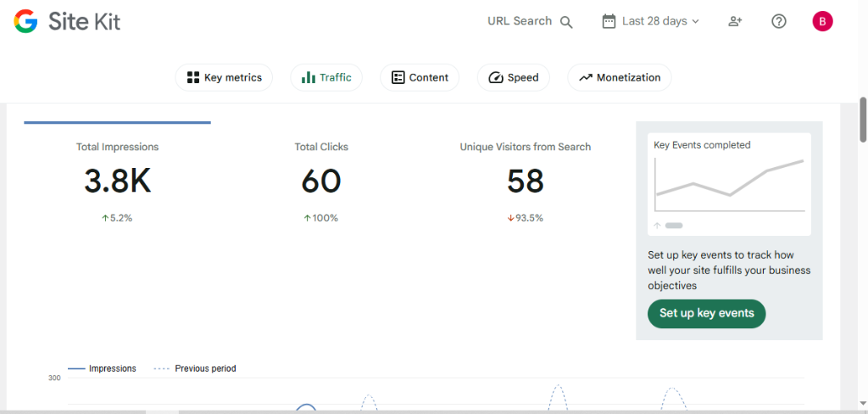Click the URL Search text
868x414 pixels.
(x=520, y=21)
